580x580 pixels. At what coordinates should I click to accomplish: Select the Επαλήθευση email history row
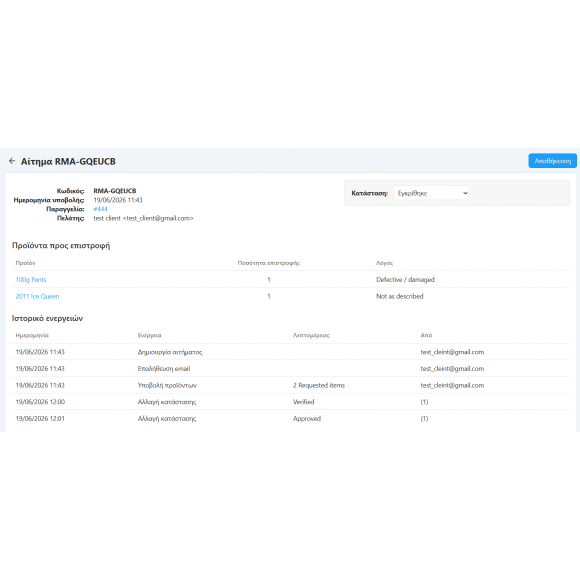click(x=291, y=368)
